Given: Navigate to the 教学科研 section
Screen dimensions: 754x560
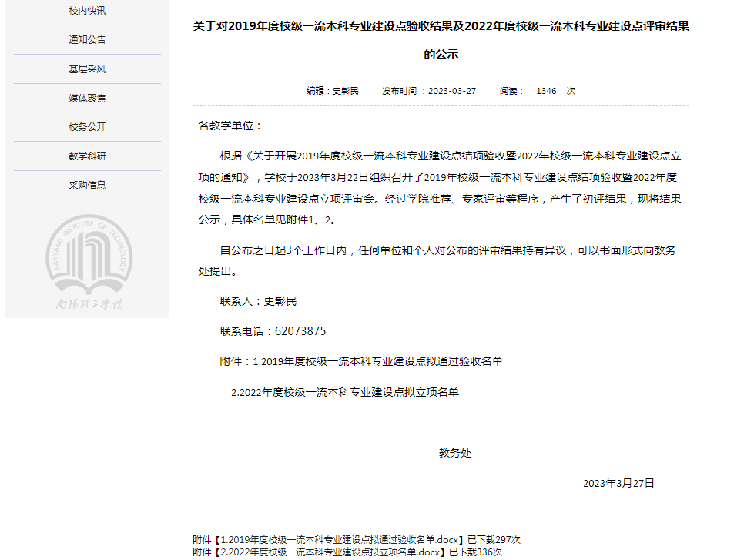Looking at the screenshot, I should pyautogui.click(x=87, y=156).
